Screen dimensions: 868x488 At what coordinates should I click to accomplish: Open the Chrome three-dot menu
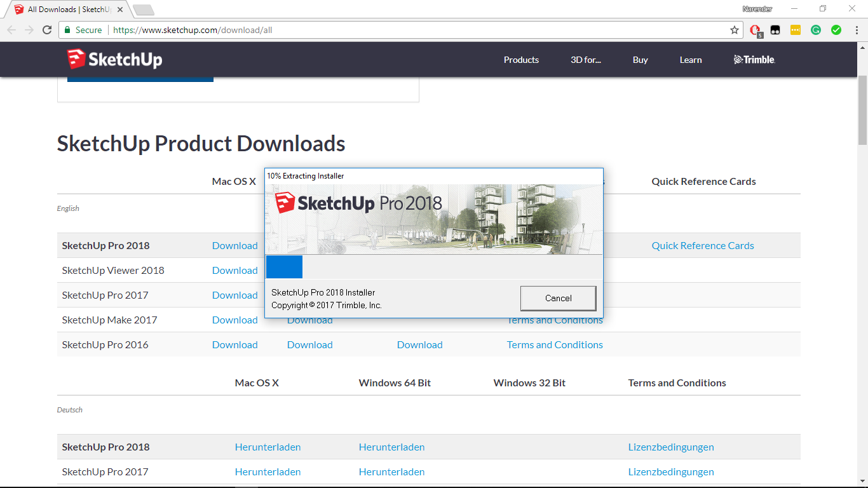[855, 30]
